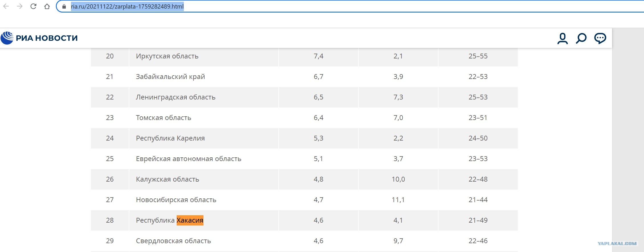This screenshot has width=644, height=252.
Task: Select the Иркутская область row
Action: (304, 56)
